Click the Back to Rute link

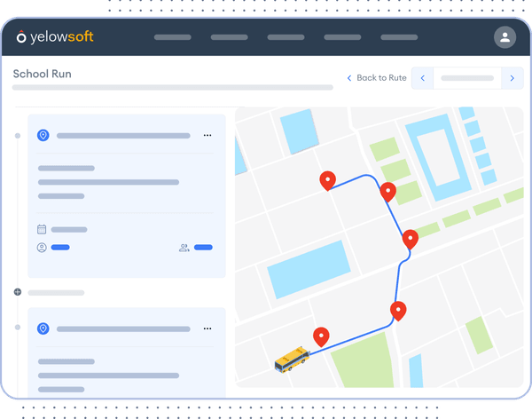click(x=377, y=78)
